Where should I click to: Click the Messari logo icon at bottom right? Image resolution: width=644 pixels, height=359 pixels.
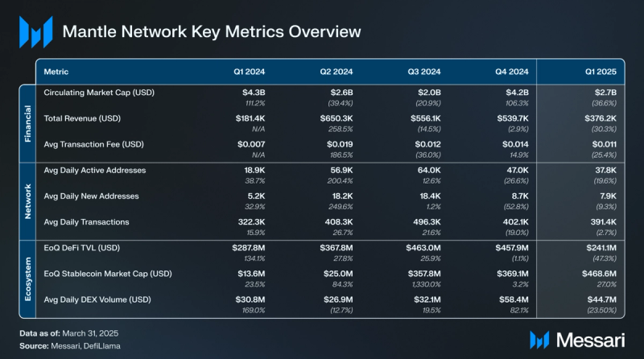pos(539,336)
